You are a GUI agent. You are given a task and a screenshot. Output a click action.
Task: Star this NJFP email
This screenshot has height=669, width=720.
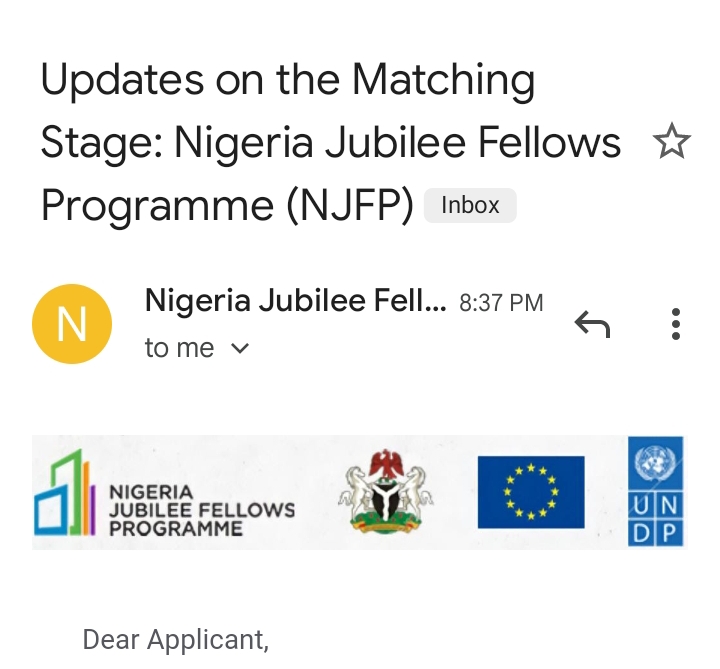click(671, 143)
